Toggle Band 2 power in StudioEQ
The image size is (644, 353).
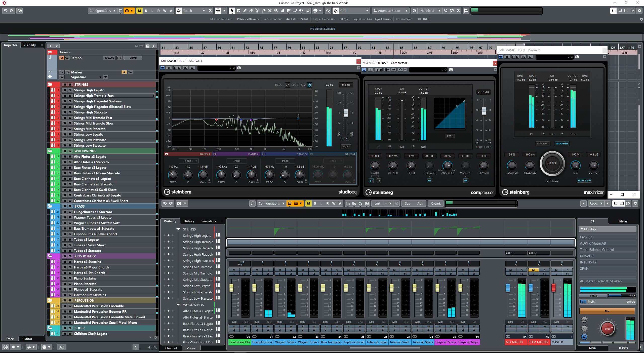(x=215, y=154)
